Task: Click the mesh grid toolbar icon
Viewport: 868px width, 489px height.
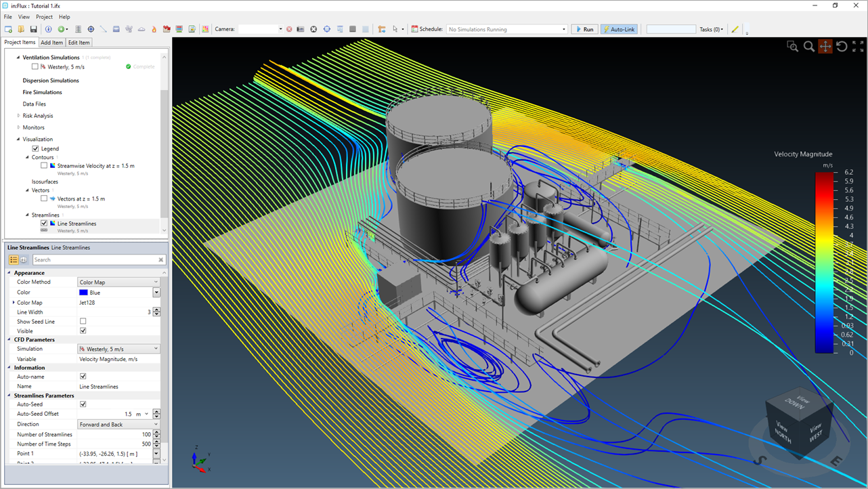Action: (x=352, y=29)
